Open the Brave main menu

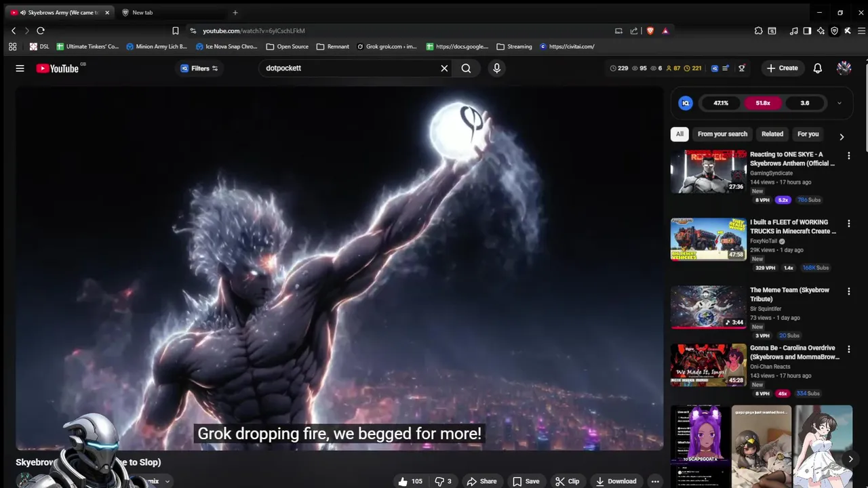861,30
